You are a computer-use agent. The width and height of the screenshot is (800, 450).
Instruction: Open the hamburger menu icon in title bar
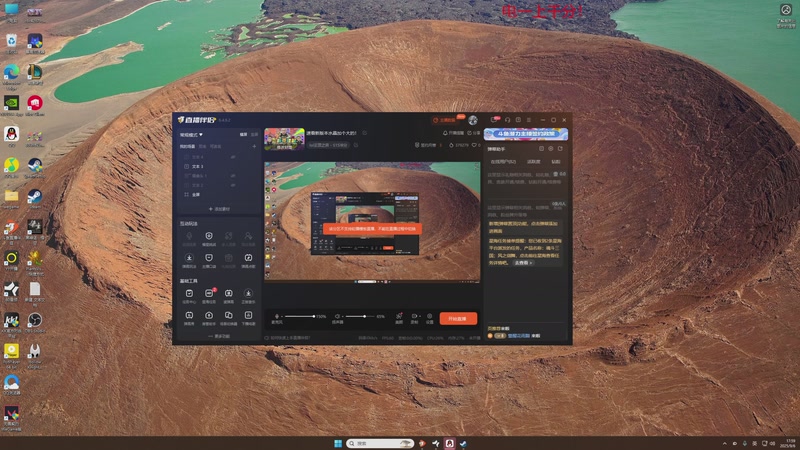coord(529,120)
